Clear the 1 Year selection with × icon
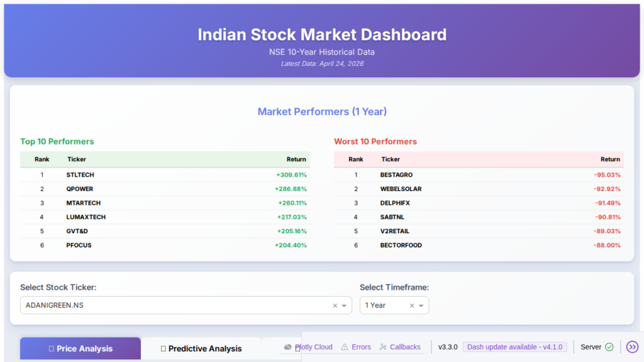This screenshot has height=362, width=644. point(412,305)
